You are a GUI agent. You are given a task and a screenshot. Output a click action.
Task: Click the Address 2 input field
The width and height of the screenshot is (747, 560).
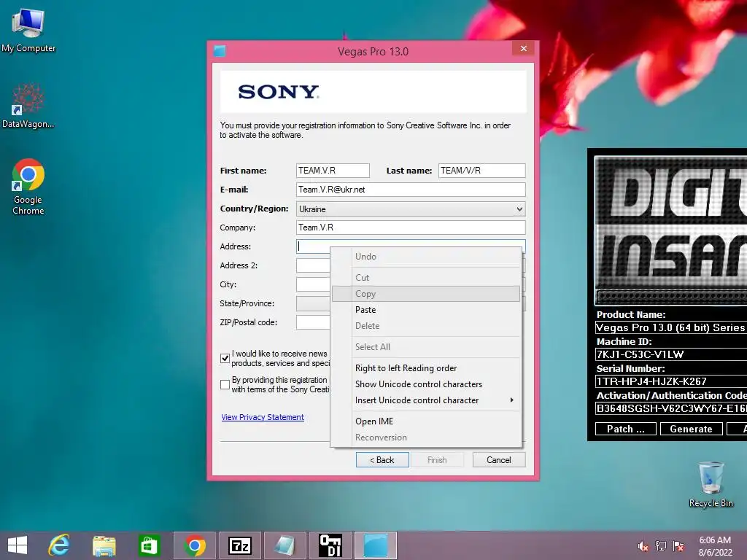click(313, 265)
